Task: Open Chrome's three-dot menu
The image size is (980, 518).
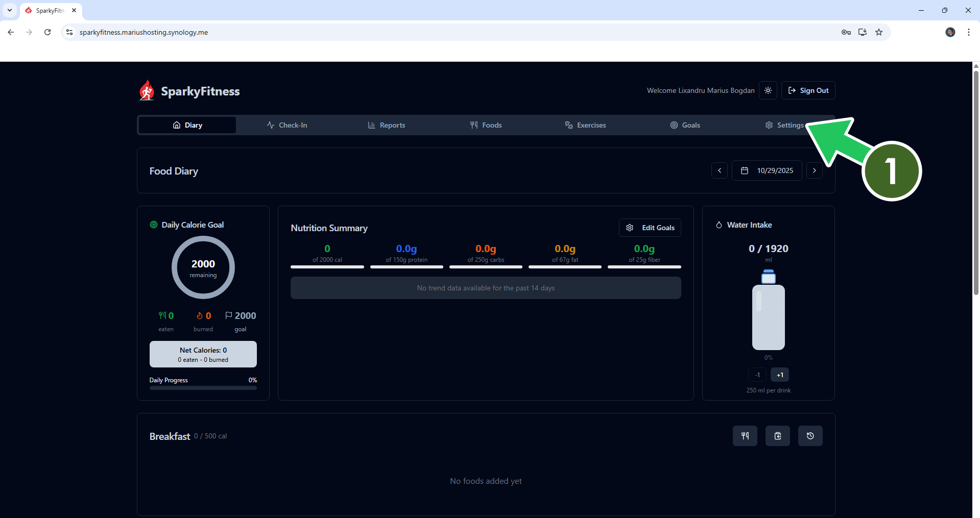Action: (968, 32)
